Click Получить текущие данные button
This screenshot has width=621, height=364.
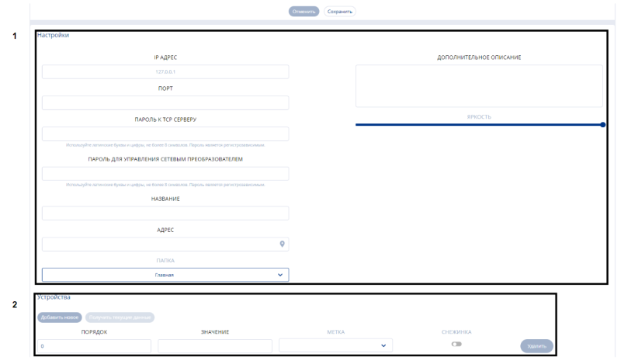point(120,317)
